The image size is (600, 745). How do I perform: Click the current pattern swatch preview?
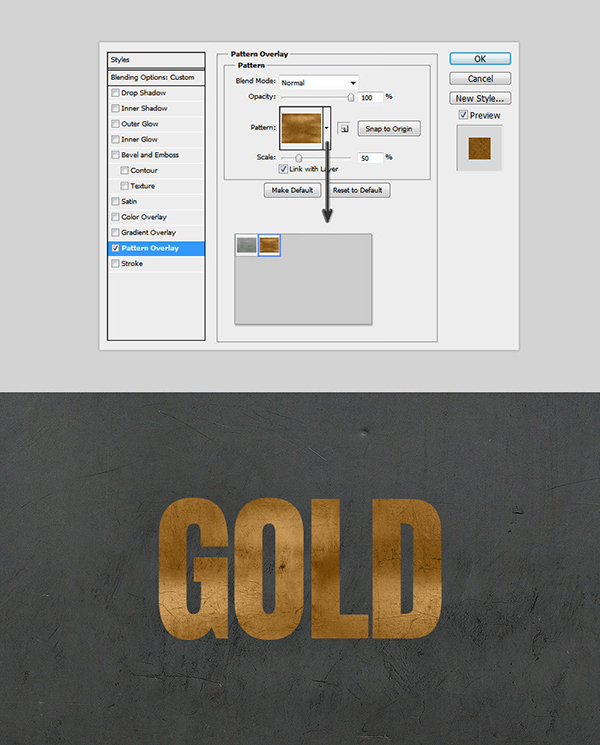pos(301,128)
